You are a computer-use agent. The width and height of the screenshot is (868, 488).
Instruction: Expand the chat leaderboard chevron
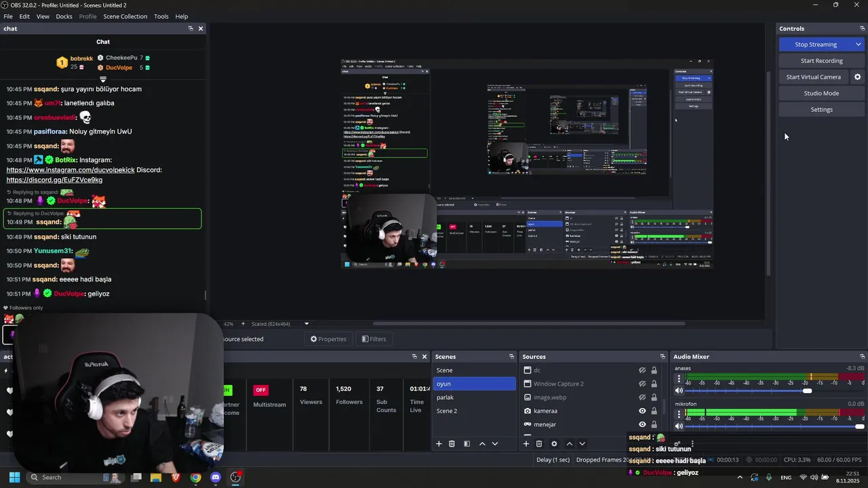103,79
